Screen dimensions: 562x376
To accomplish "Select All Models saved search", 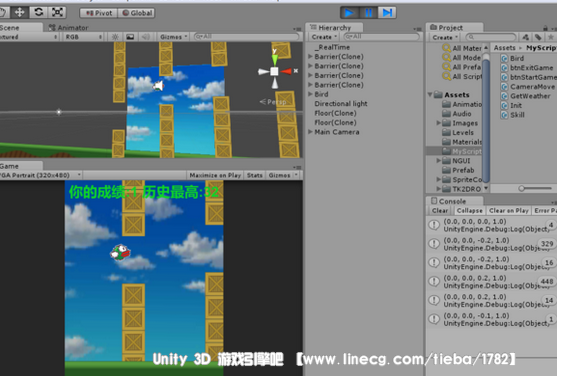I will (462, 57).
